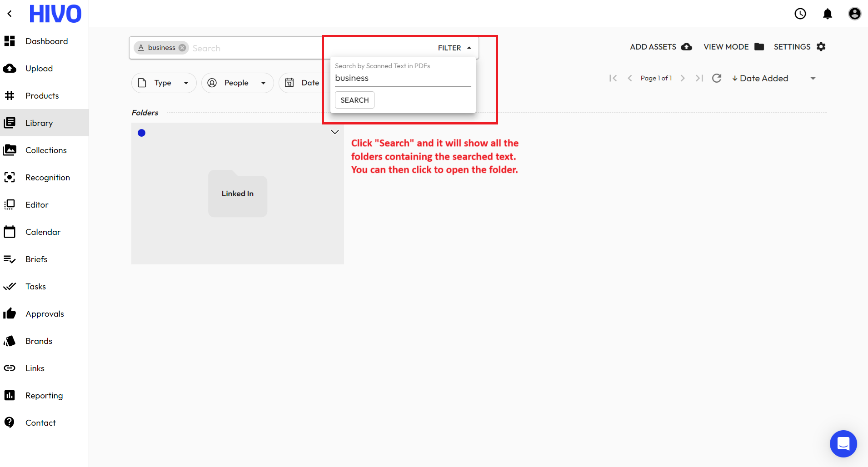Remove the business search chip
Viewport: 868px width, 467px height.
pyautogui.click(x=182, y=48)
